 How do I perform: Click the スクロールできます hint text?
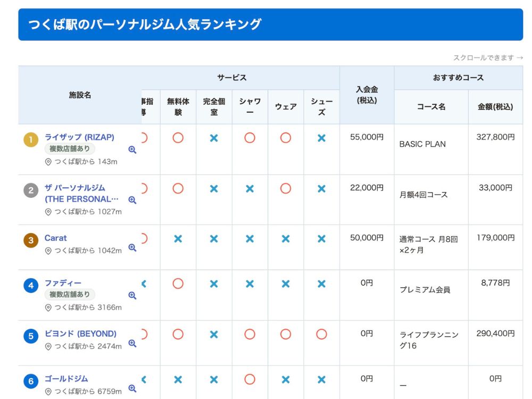488,57
